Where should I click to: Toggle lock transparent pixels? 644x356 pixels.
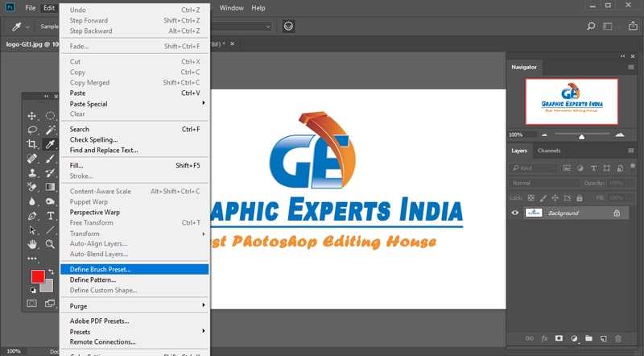[x=531, y=197]
